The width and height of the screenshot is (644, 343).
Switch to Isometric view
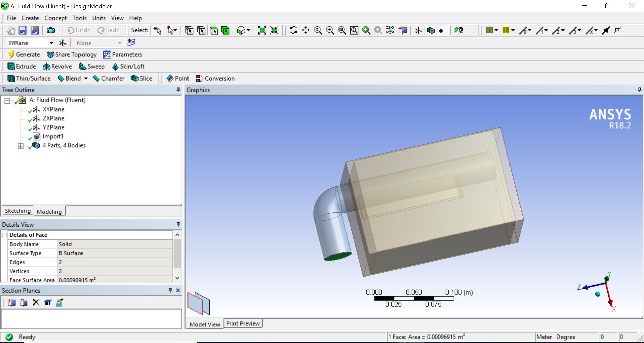click(x=390, y=30)
